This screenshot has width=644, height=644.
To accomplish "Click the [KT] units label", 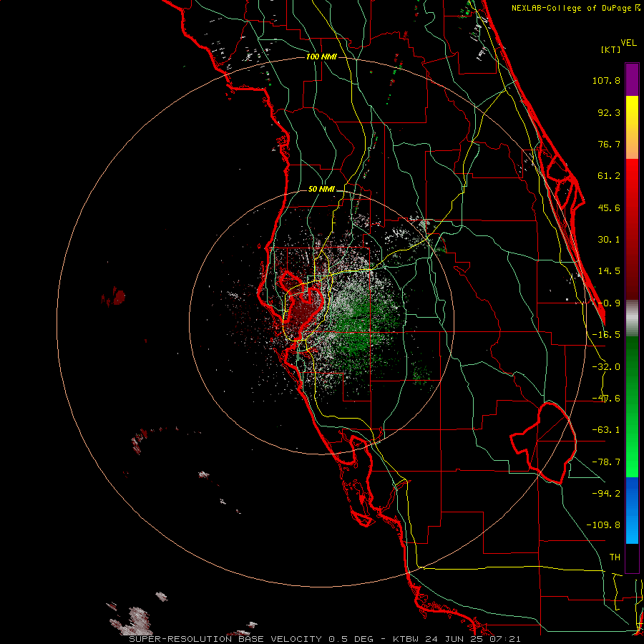I will pyautogui.click(x=610, y=49).
